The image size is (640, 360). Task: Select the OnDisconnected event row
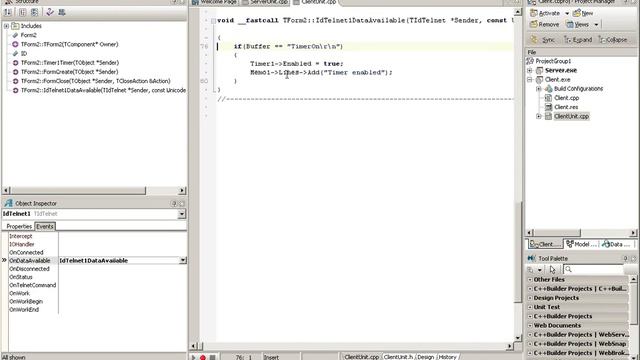(x=29, y=269)
